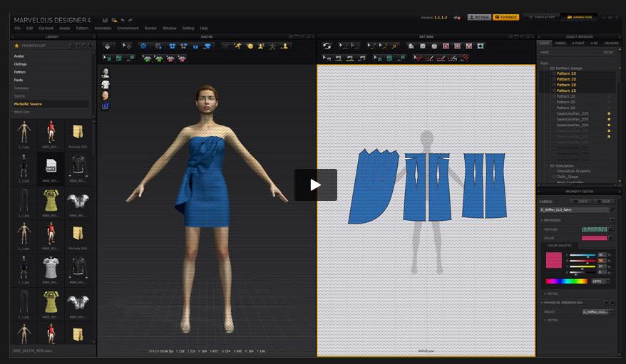
Task: Click the blue snowflake freeze tool icon
Action: point(143,46)
